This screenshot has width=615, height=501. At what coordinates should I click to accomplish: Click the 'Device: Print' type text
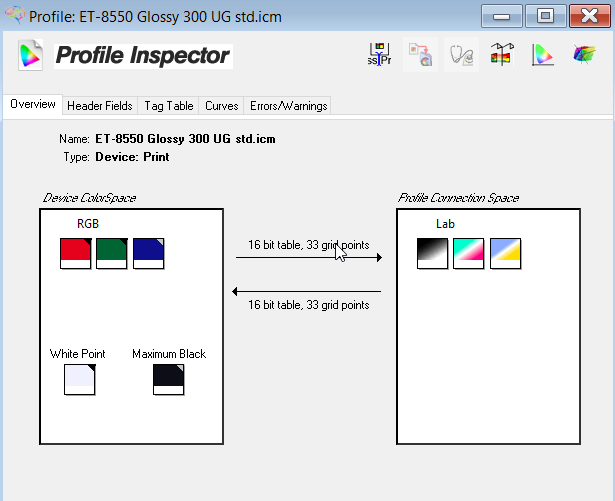click(132, 157)
